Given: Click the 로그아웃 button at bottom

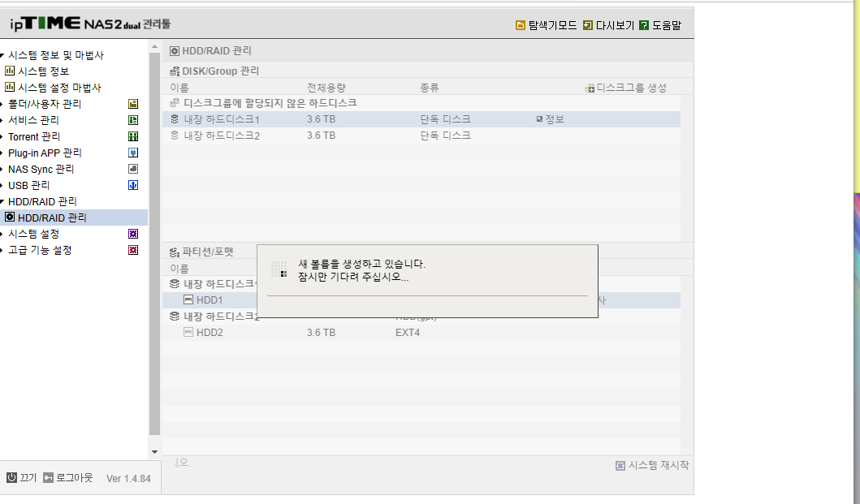Looking at the screenshot, I should point(68,478).
